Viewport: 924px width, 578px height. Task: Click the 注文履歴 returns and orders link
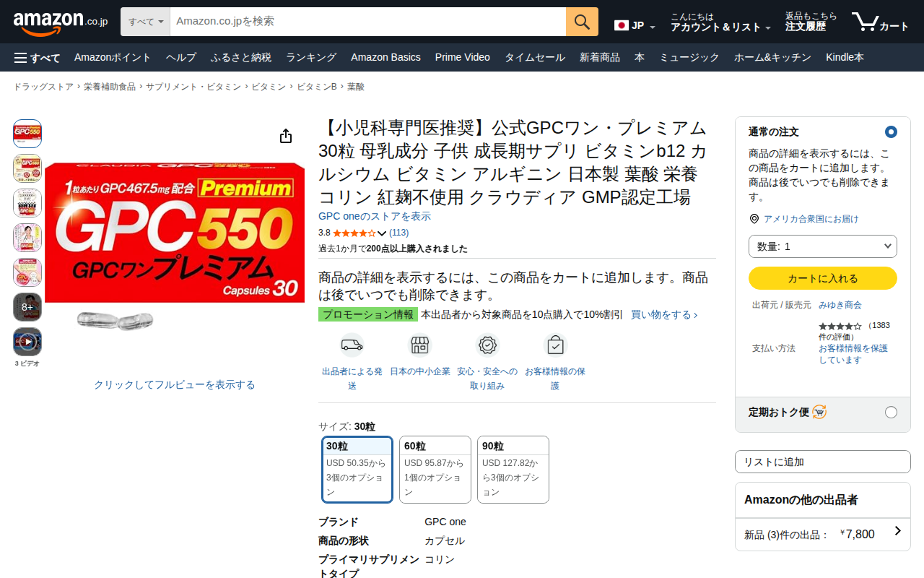click(x=811, y=22)
